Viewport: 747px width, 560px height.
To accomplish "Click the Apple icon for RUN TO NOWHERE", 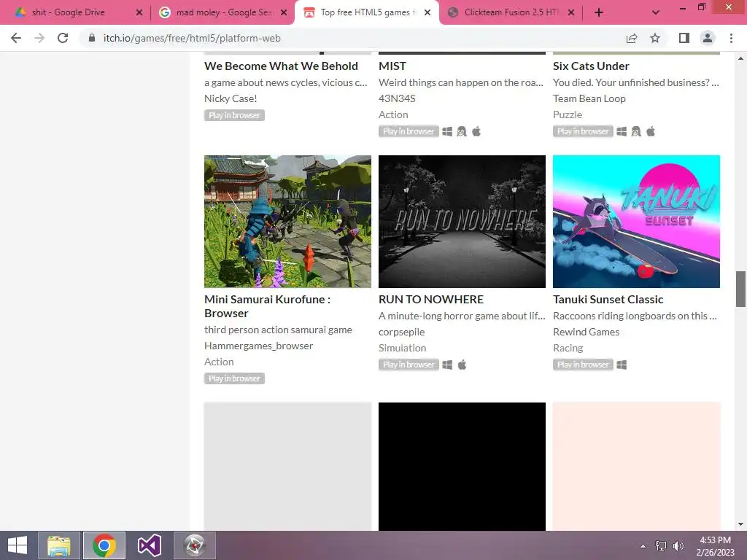I will (x=462, y=365).
